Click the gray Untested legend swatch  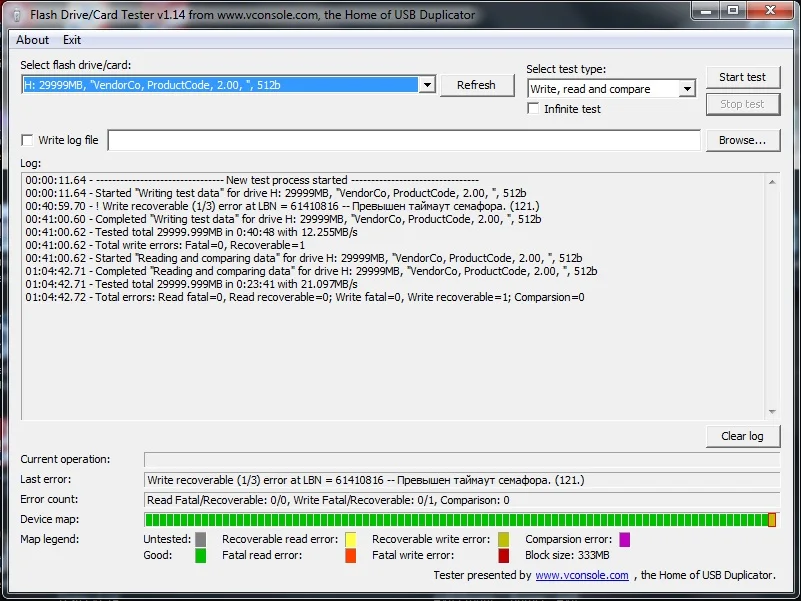pos(201,539)
